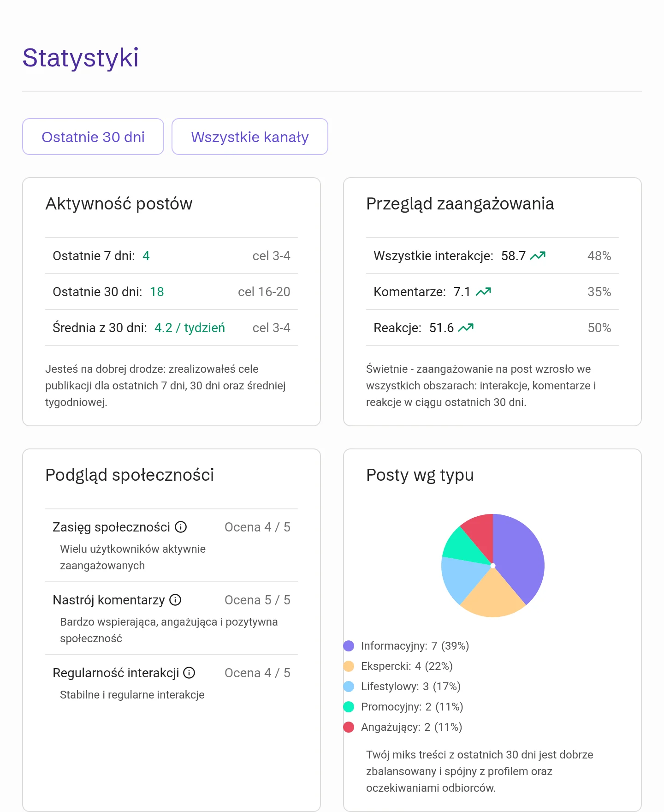Click the 'Lifestylowy: 3 (17%)' legend label
The width and height of the screenshot is (664, 812).
(411, 687)
